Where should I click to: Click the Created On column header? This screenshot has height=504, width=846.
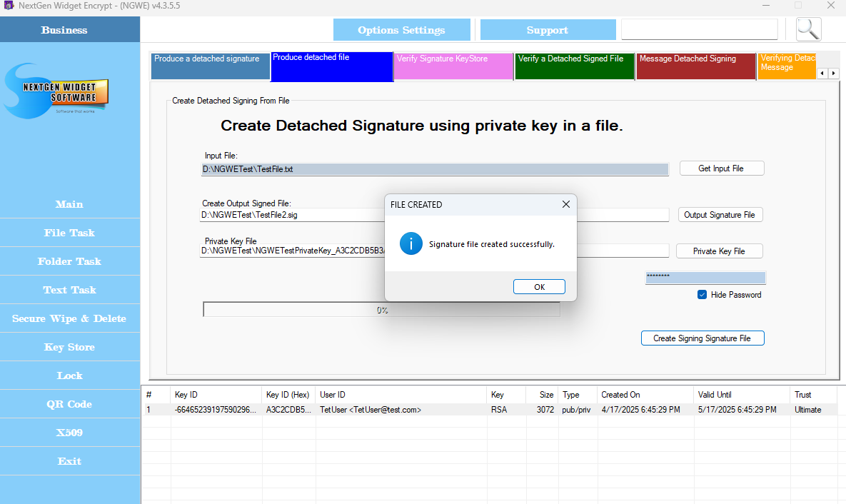(x=645, y=395)
